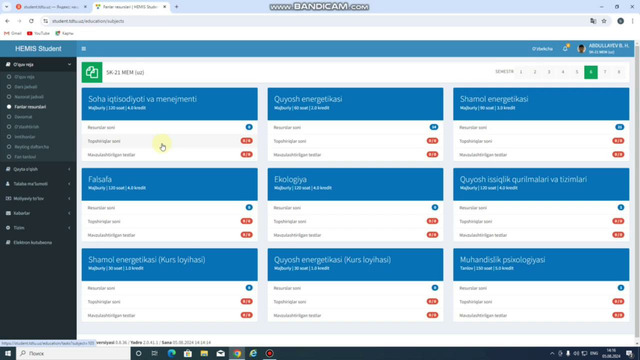Expand the Tizim sidebar section
This screenshot has width=640, height=360.
tap(38, 228)
